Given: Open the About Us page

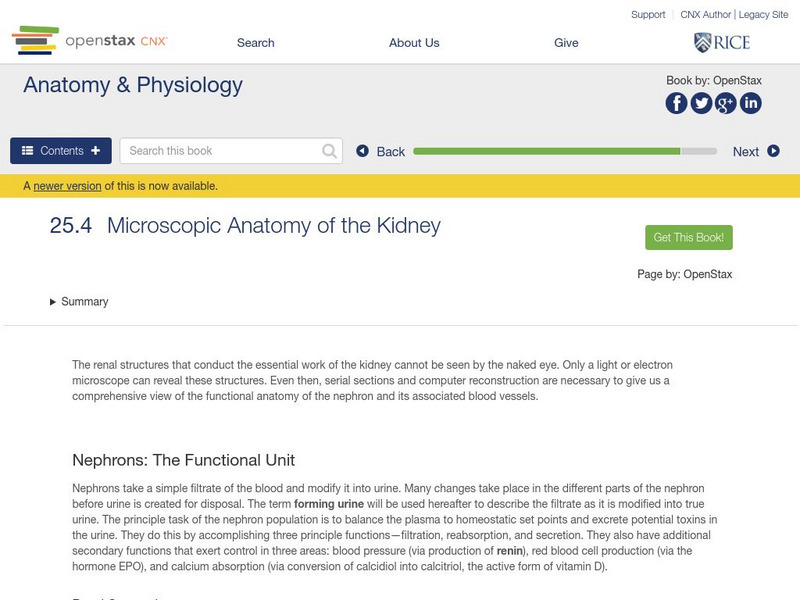Looking at the screenshot, I should tap(416, 43).
